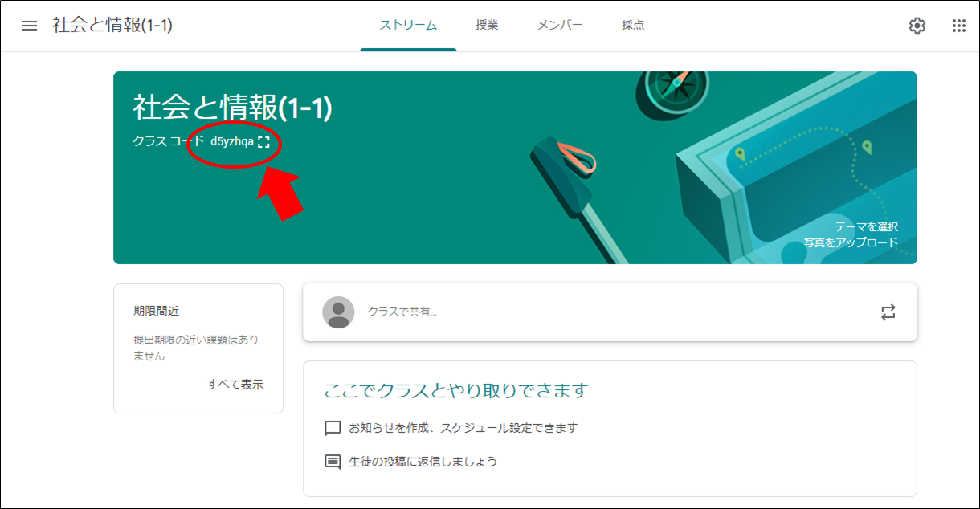
Task: Click the announcement speech bubble icon
Action: point(333,429)
